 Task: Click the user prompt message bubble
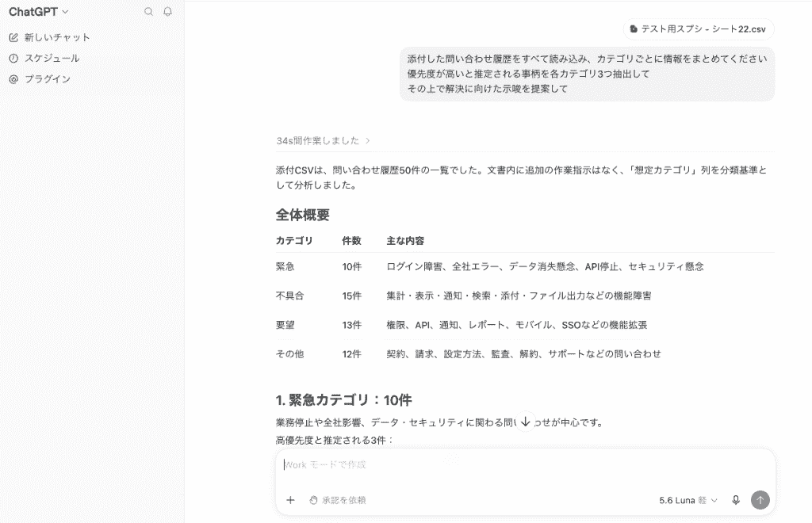[587, 74]
